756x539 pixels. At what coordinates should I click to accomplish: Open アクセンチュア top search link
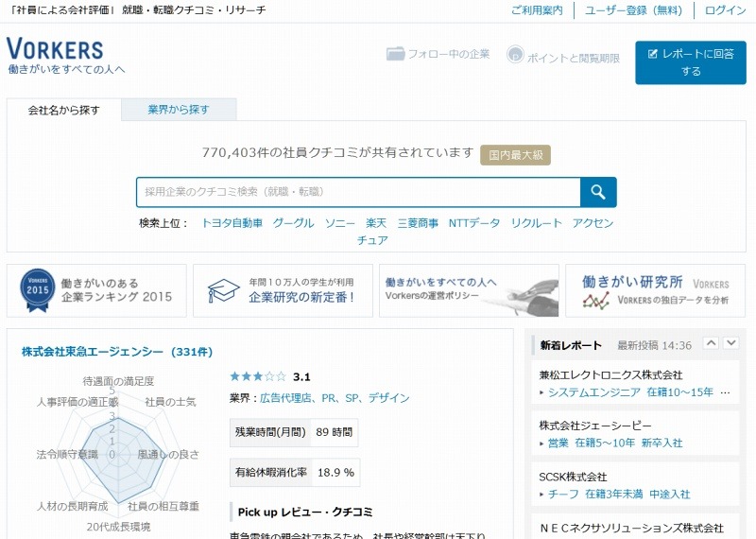point(593,223)
